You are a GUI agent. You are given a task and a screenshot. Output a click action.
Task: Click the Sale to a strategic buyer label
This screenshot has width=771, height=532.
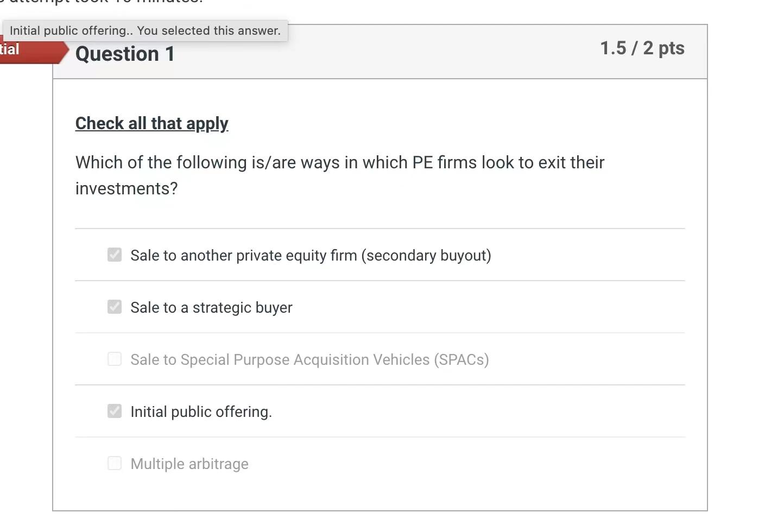(211, 307)
